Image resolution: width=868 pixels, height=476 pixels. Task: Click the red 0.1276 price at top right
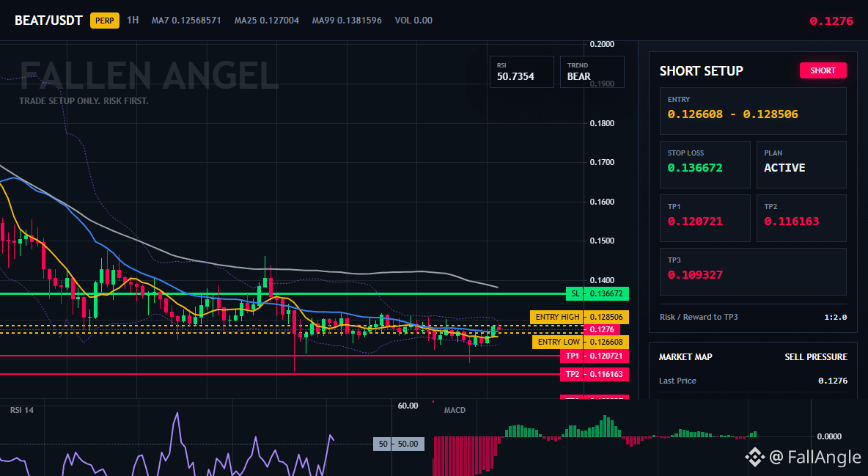pyautogui.click(x=831, y=21)
